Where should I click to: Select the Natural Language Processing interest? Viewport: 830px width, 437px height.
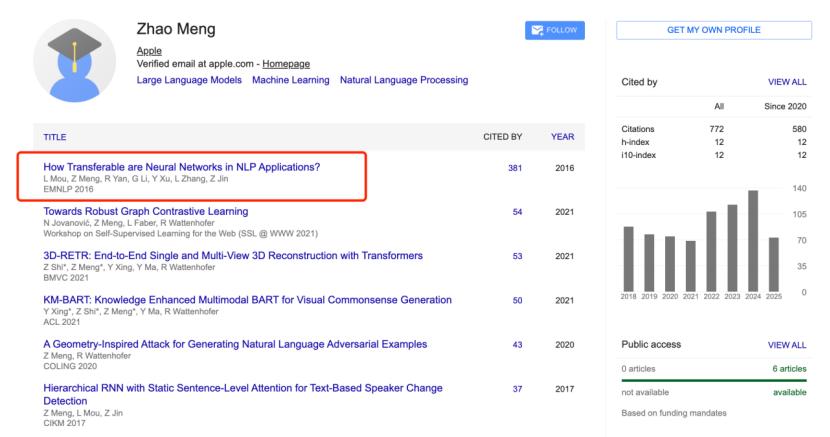pyautogui.click(x=404, y=80)
